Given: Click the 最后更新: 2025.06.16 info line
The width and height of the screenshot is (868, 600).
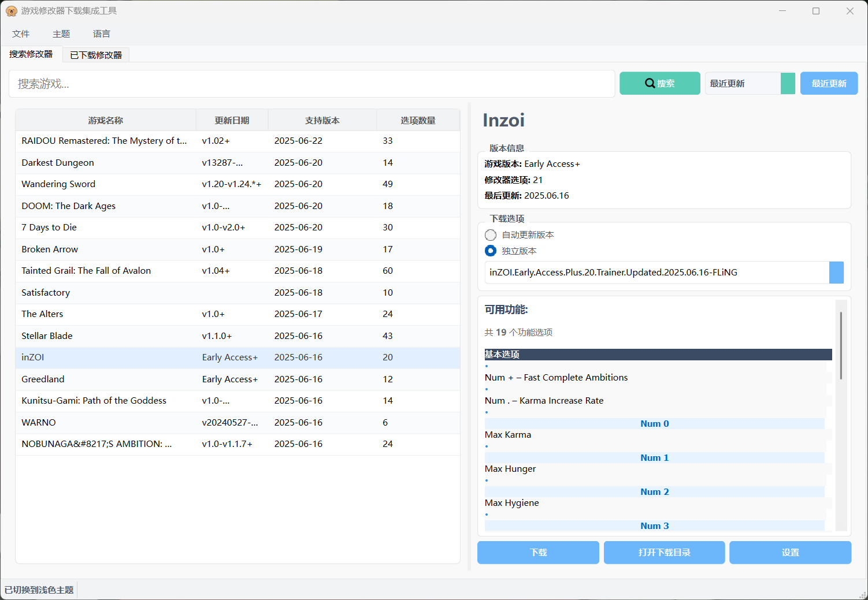Looking at the screenshot, I should coord(526,196).
